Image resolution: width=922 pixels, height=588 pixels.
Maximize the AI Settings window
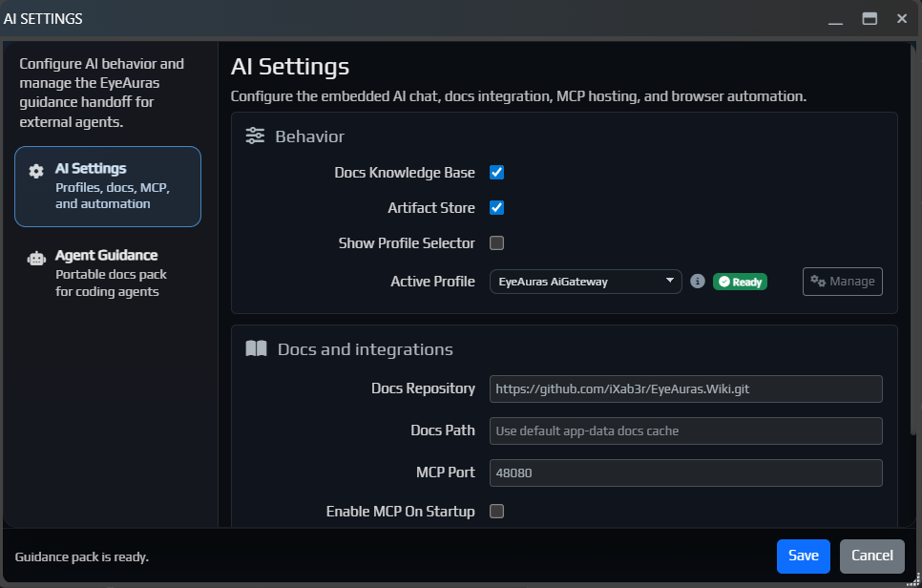click(x=870, y=18)
